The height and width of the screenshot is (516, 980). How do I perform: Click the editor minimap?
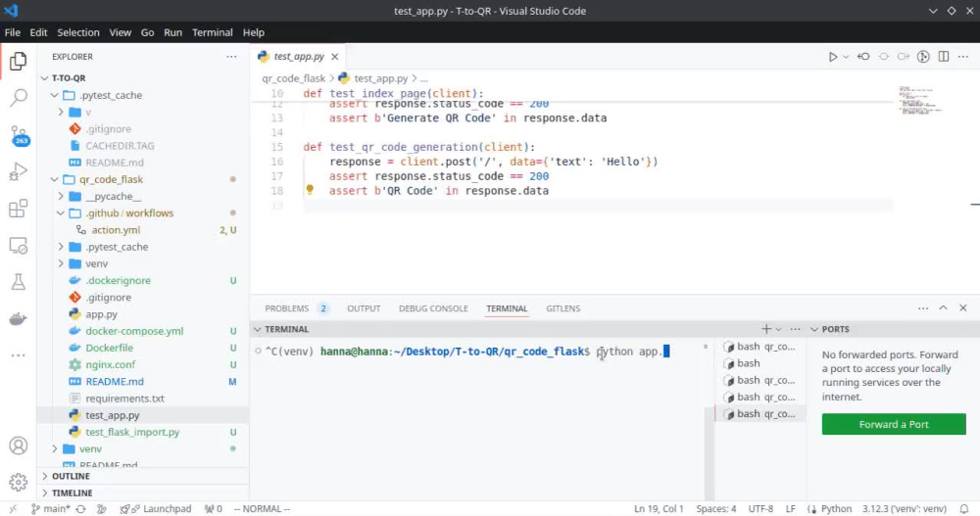(x=920, y=100)
